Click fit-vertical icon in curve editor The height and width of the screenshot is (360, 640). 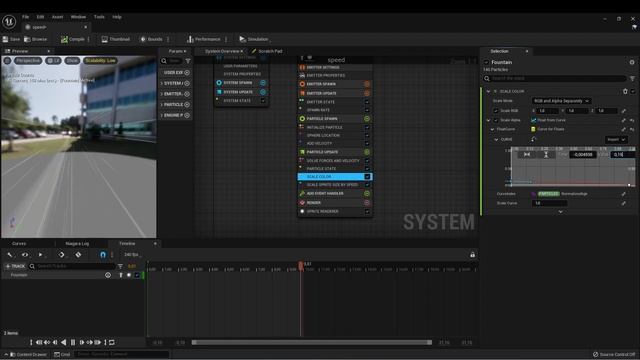[x=546, y=155]
